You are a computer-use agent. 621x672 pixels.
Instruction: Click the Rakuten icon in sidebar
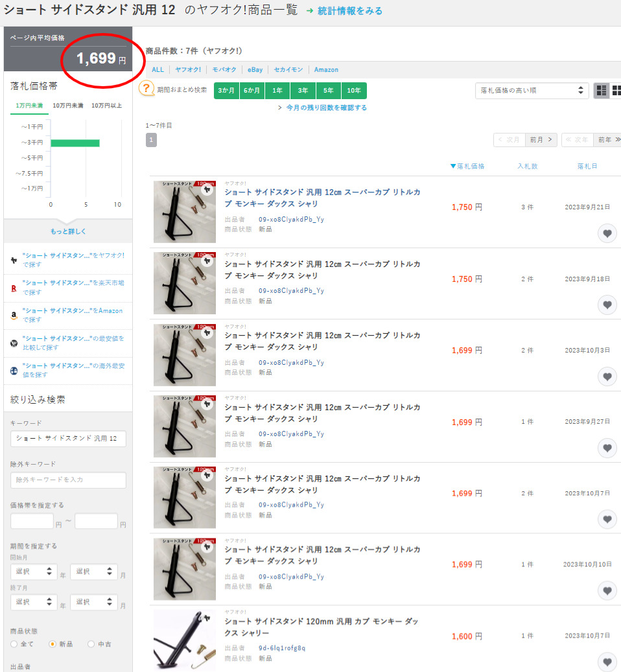click(14, 287)
